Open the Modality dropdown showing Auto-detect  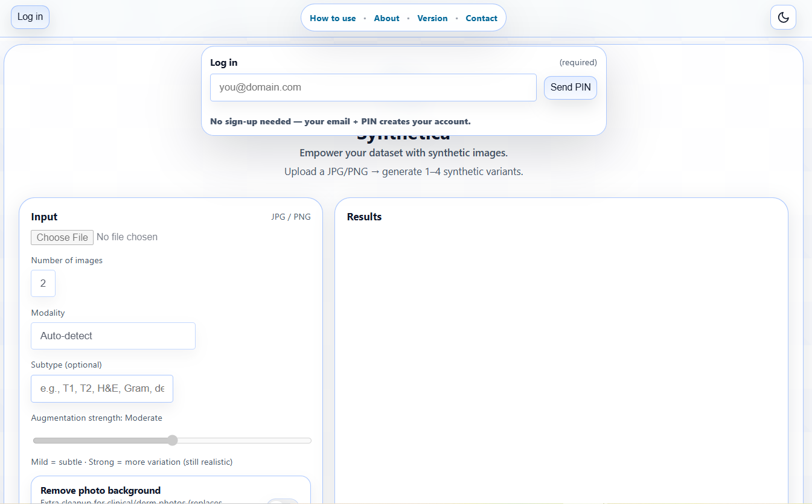click(113, 336)
